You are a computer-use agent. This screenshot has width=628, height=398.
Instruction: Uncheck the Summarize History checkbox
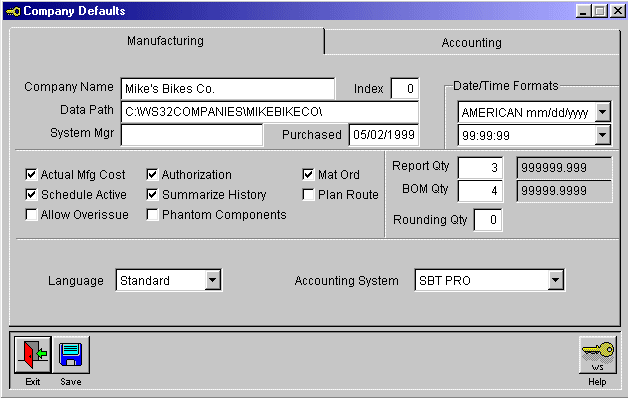[152, 195]
